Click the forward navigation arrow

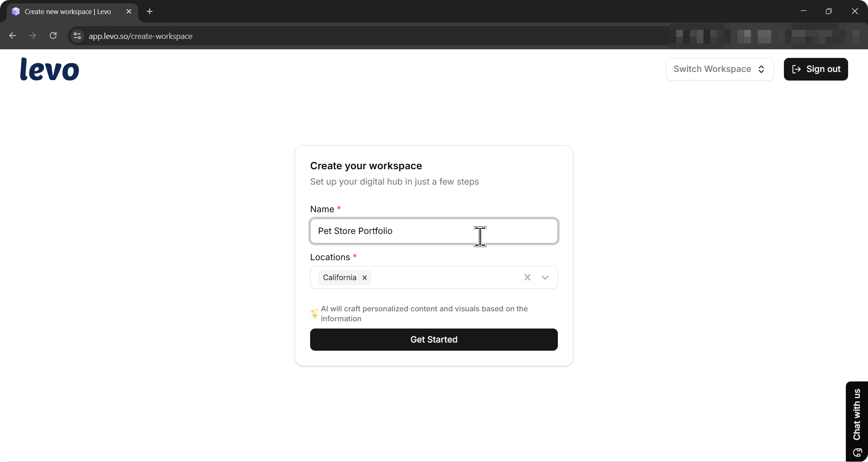33,36
